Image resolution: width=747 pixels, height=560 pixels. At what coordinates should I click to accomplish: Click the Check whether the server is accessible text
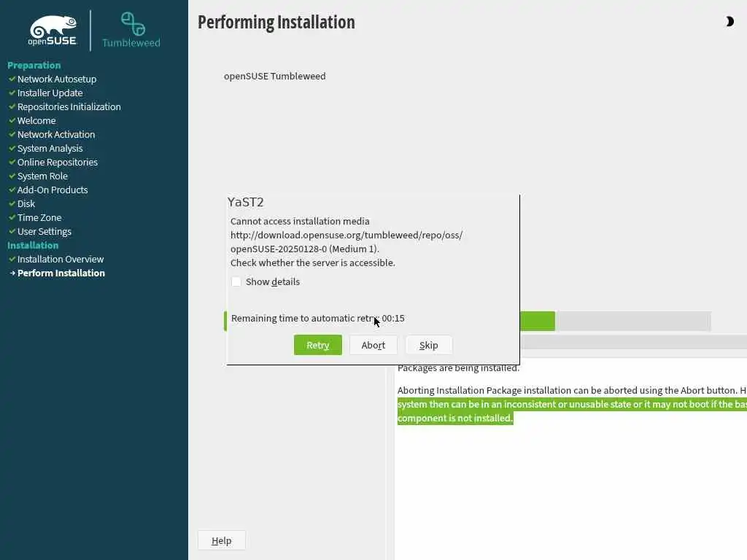click(x=313, y=262)
